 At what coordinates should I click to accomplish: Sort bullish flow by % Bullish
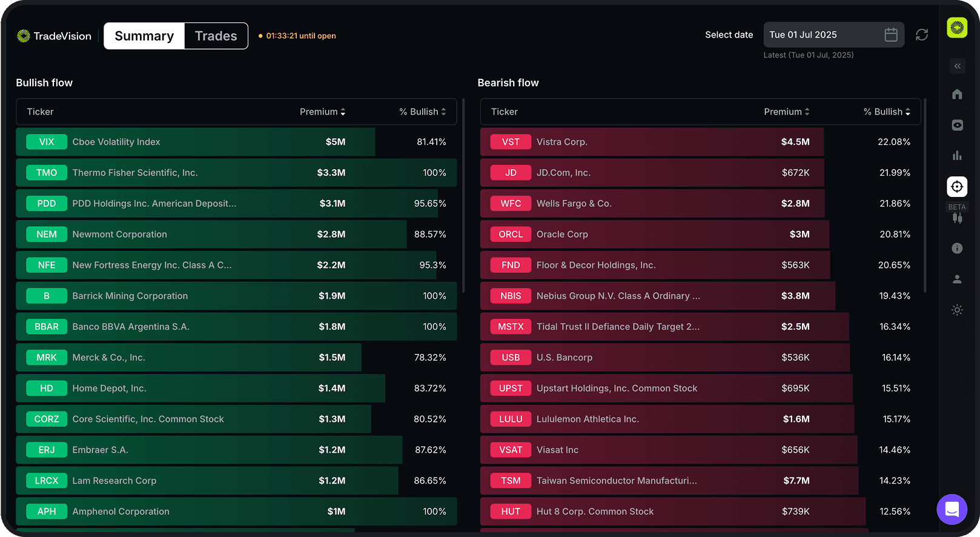tap(423, 112)
